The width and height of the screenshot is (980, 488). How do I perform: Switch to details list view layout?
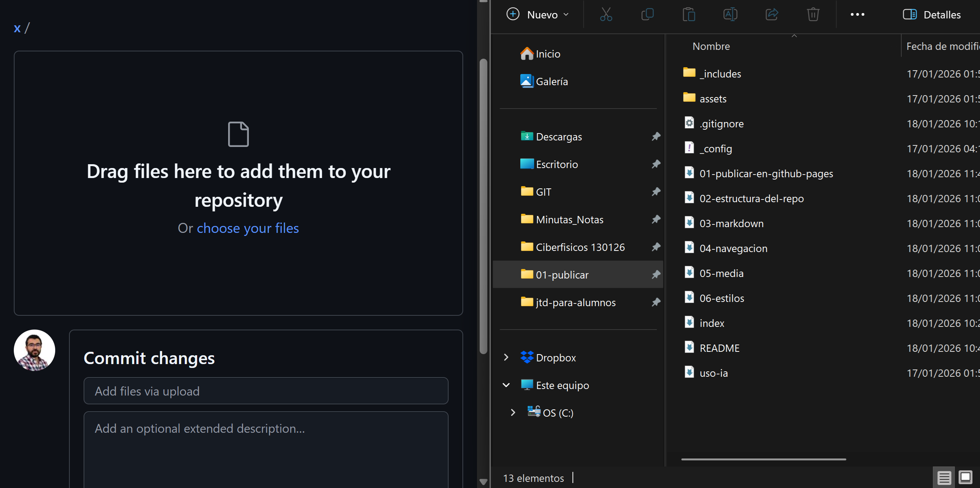coord(944,478)
